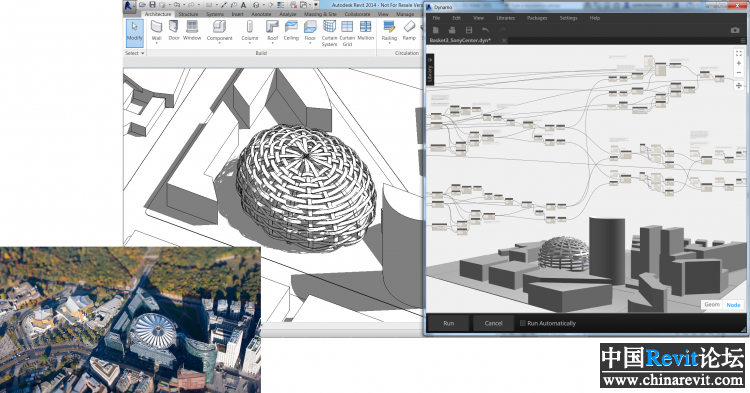750x393 pixels.
Task: Click the Cancel button
Action: 493,323
